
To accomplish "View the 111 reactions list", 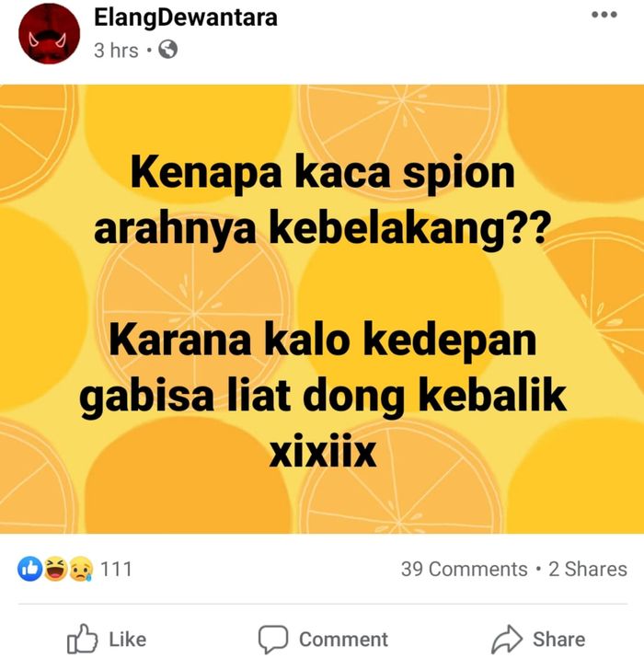I will tap(116, 570).
